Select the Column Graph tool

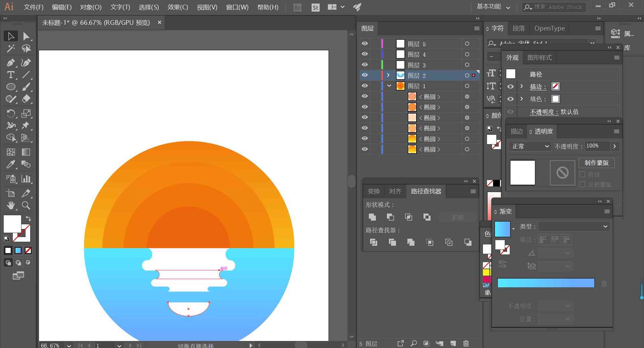click(26, 179)
